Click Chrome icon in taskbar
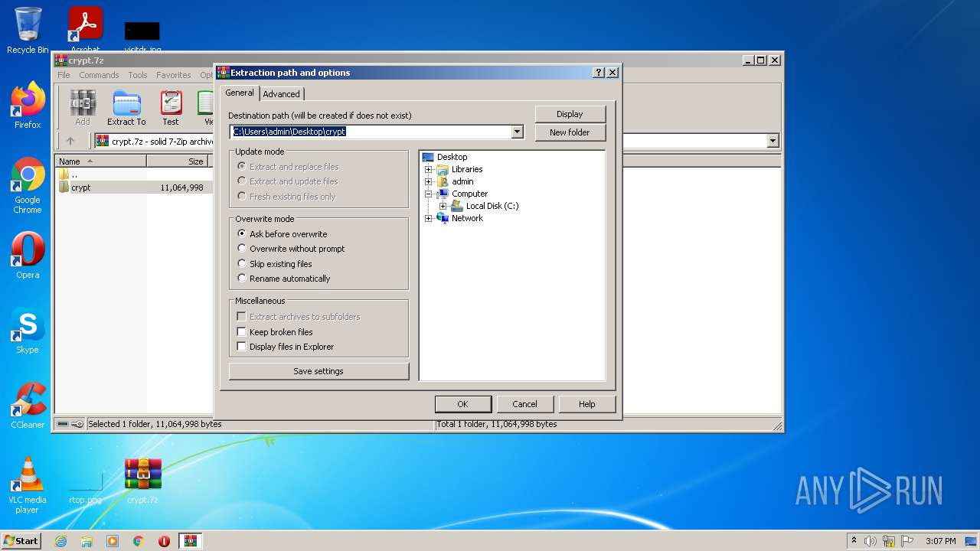Screen dimensions: 980x551 pos(139,541)
